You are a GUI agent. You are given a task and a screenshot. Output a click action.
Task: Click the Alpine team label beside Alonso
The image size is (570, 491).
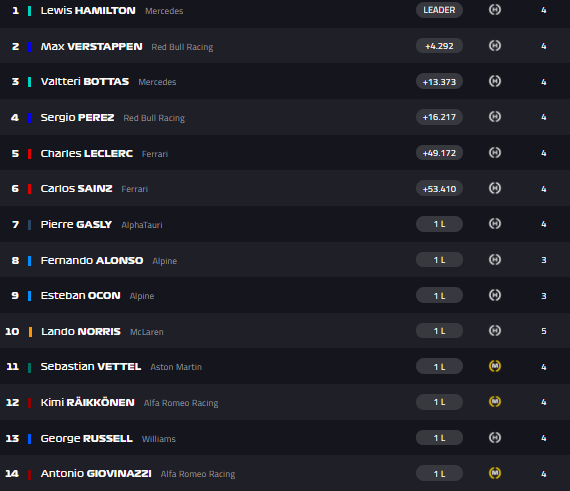(x=165, y=261)
